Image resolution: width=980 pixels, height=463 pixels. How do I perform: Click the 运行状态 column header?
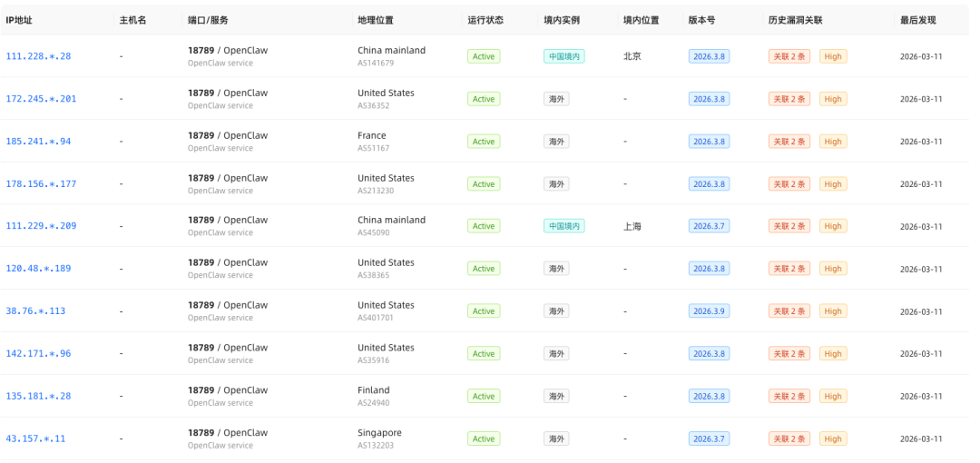[x=485, y=19]
